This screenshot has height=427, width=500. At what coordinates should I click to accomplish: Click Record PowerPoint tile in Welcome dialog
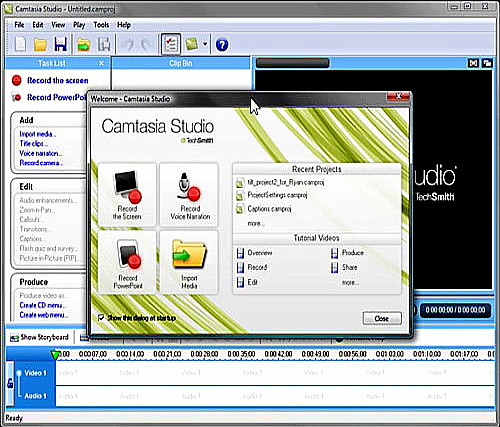click(x=127, y=263)
